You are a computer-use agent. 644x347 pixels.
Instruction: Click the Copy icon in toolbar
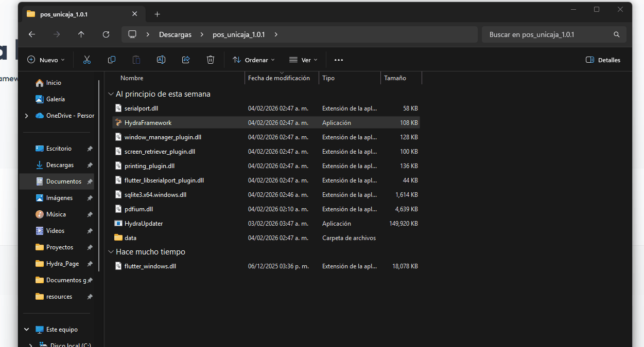tap(111, 60)
